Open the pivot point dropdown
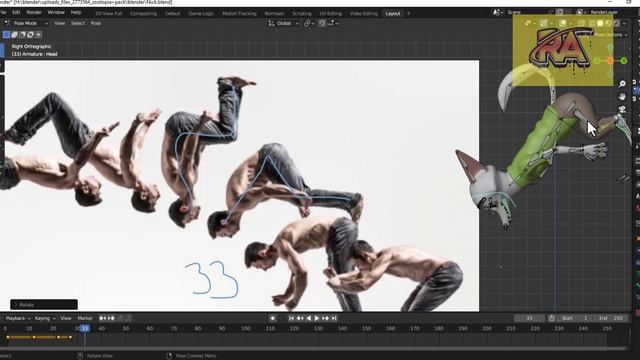This screenshot has width=640, height=360. [309, 24]
